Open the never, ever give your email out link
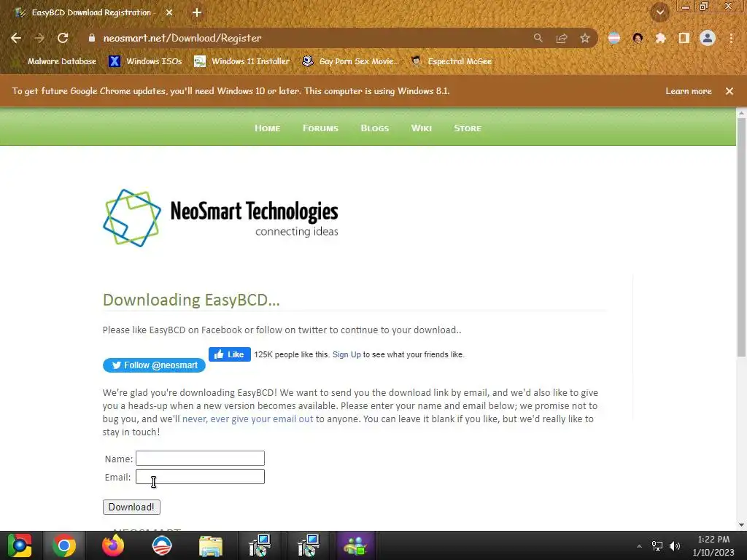Screen dimensions: 747x560 coord(248,419)
